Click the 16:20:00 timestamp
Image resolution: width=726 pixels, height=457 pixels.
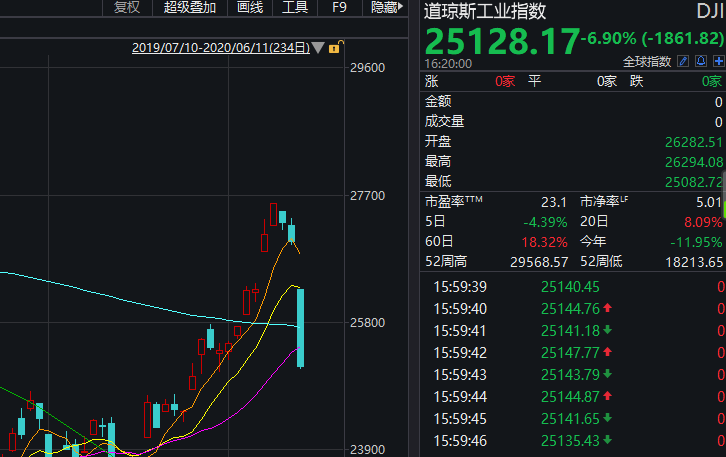point(448,63)
